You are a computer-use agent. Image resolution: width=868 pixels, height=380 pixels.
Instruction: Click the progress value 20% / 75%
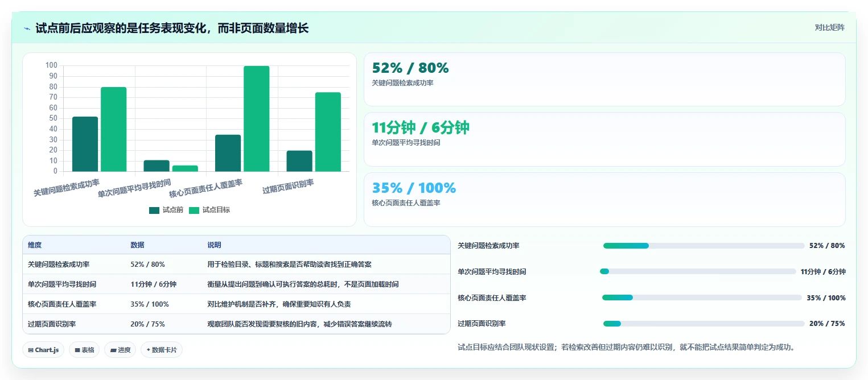[827, 324]
